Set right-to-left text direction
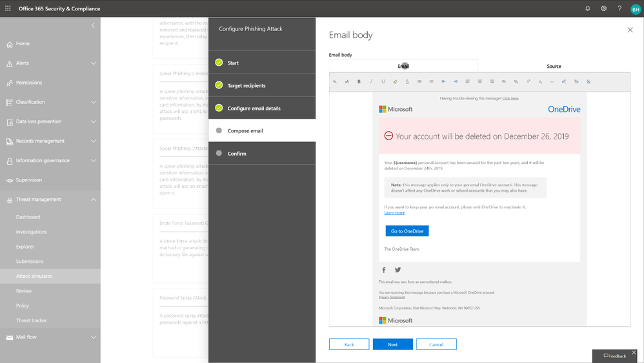This screenshot has height=363, width=644. pos(576,81)
